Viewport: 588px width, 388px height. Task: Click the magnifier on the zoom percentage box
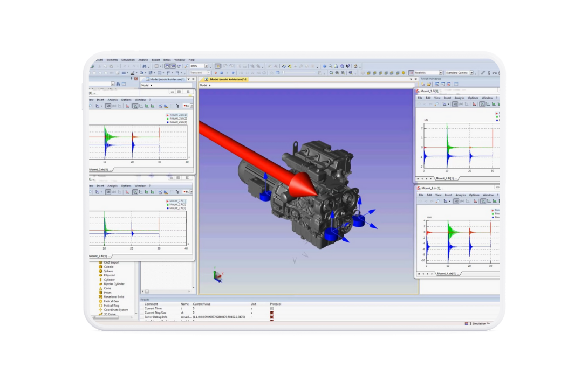tap(187, 66)
